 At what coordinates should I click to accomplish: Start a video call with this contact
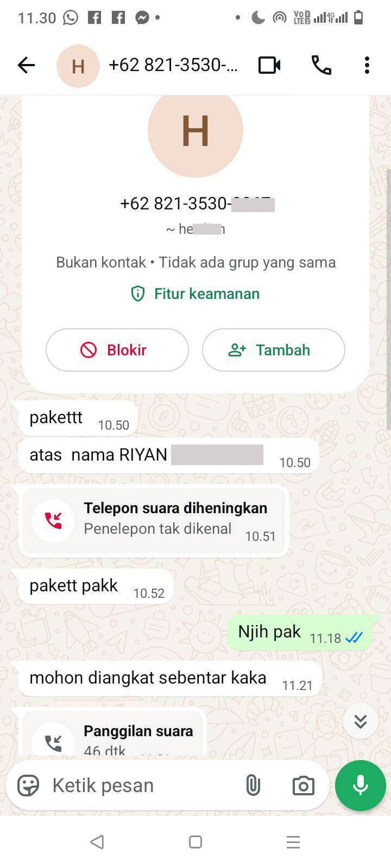pos(269,66)
